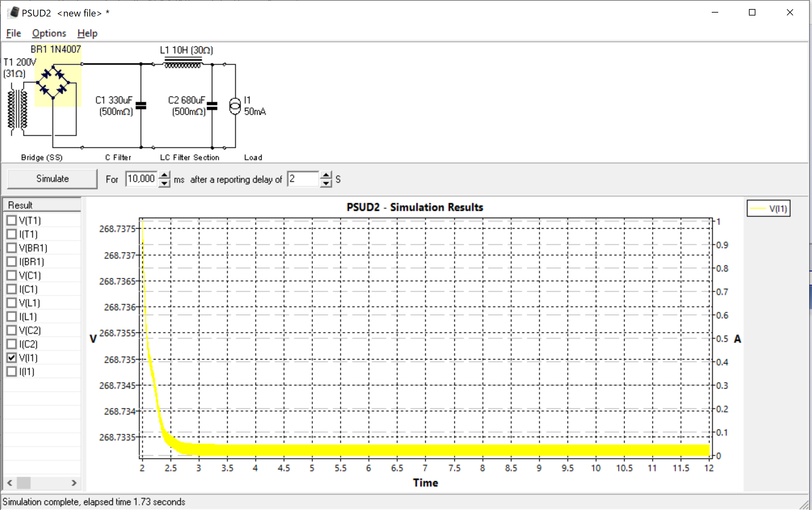The height and width of the screenshot is (510, 812).
Task: Open the Help menu
Action: click(87, 33)
